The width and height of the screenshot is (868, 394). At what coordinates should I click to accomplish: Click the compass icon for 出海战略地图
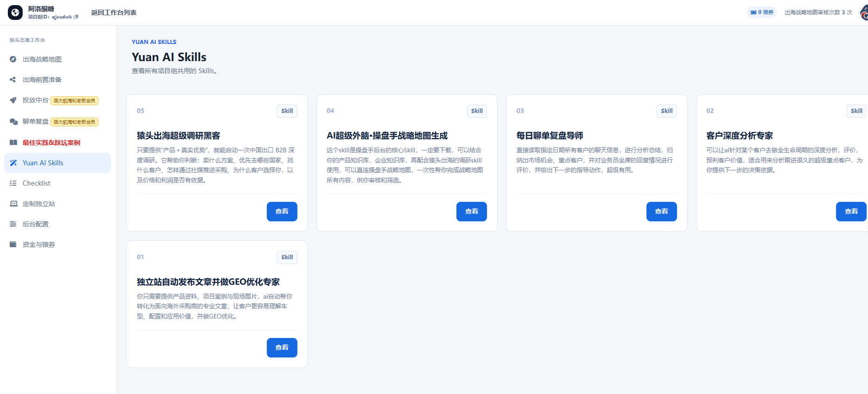click(13, 59)
